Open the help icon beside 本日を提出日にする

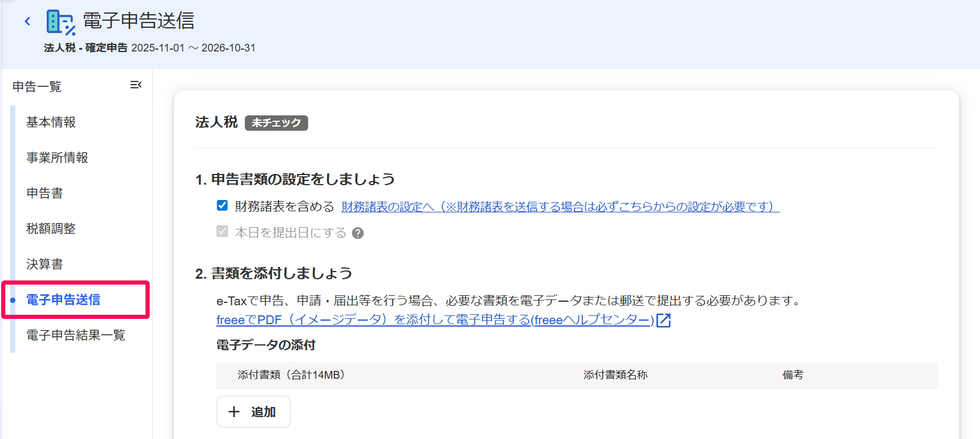358,233
